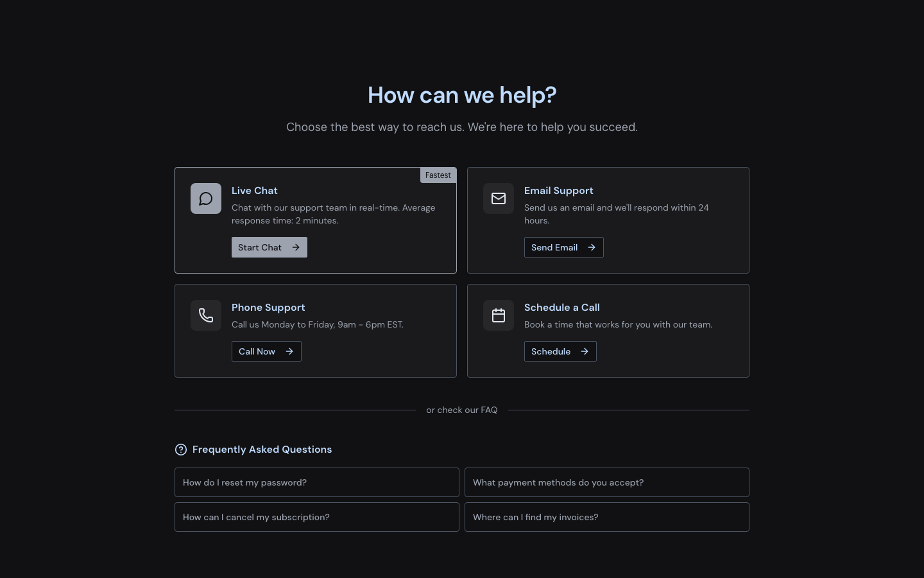This screenshot has height=578, width=924.
Task: Start a live chat with support
Action: coord(269,247)
